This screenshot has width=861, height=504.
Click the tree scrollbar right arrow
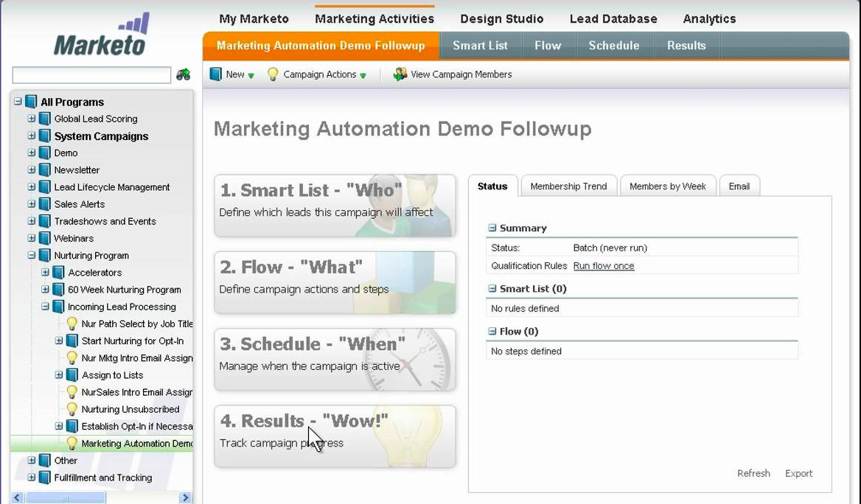[x=185, y=497]
